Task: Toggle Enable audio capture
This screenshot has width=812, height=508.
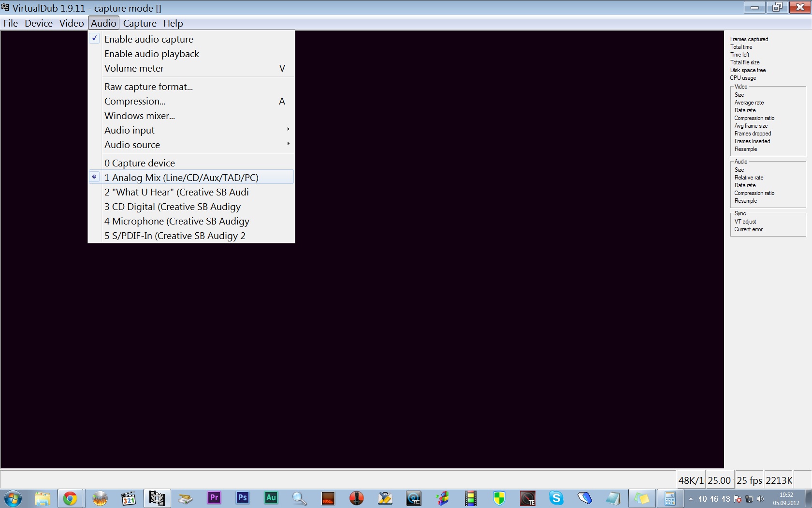Action: (x=191, y=39)
